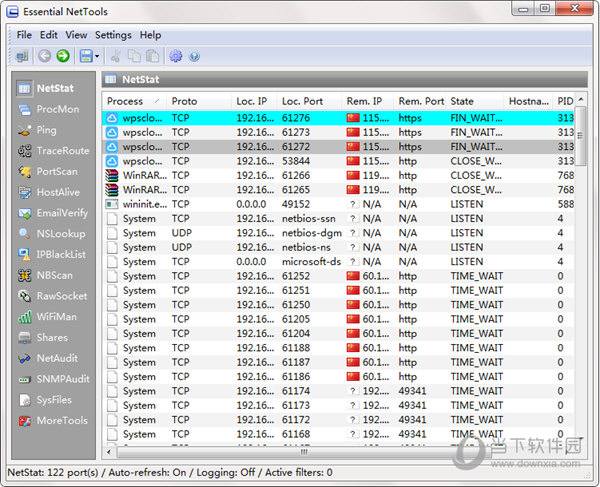Click the green forward arrow toolbar icon
This screenshot has height=487, width=600.
pyautogui.click(x=63, y=56)
